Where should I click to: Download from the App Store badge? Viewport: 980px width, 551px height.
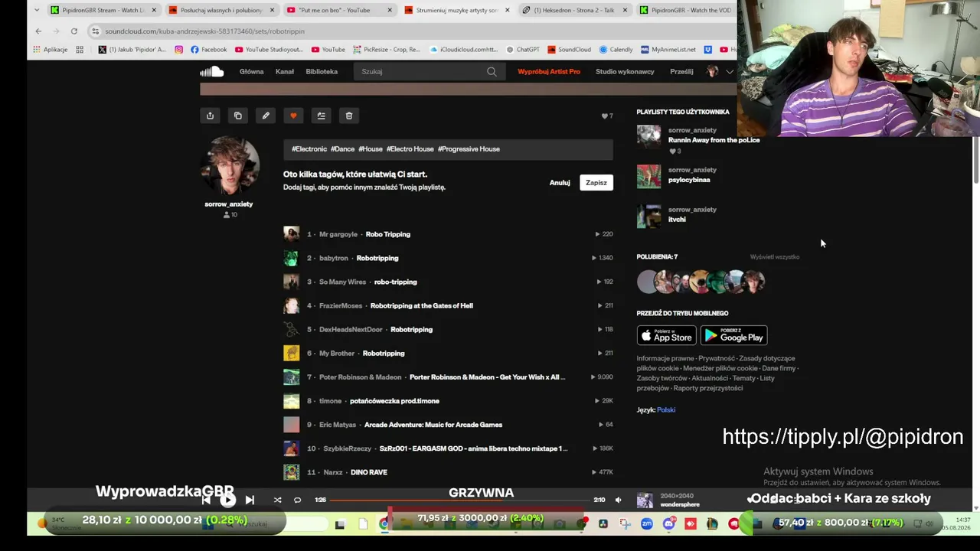666,336
